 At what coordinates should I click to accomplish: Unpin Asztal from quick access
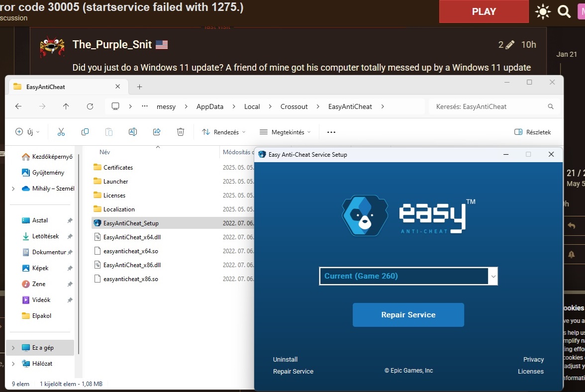[x=70, y=220]
